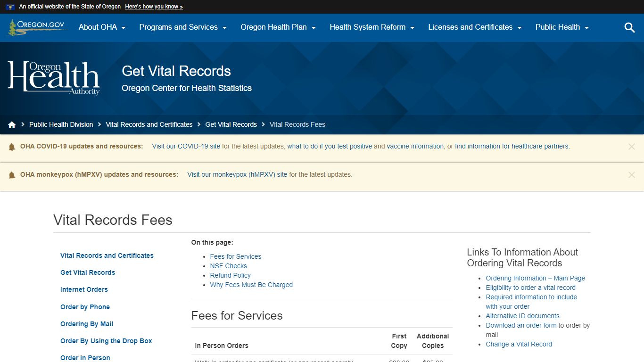Dismiss the monkeypox updates alert
The width and height of the screenshot is (644, 362).
point(632,175)
